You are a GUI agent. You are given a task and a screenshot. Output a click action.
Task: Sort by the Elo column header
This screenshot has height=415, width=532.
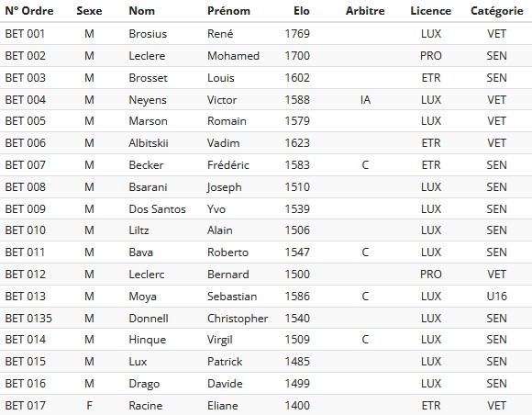click(x=301, y=11)
